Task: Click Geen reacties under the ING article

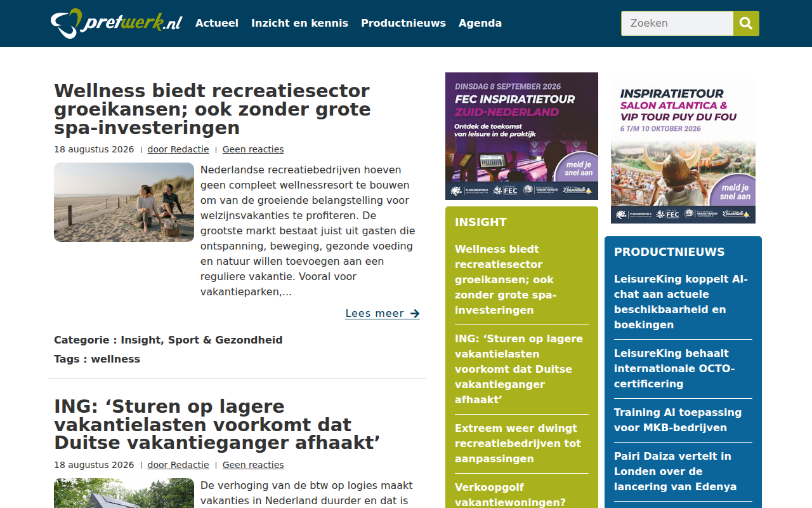Action: pyautogui.click(x=253, y=465)
